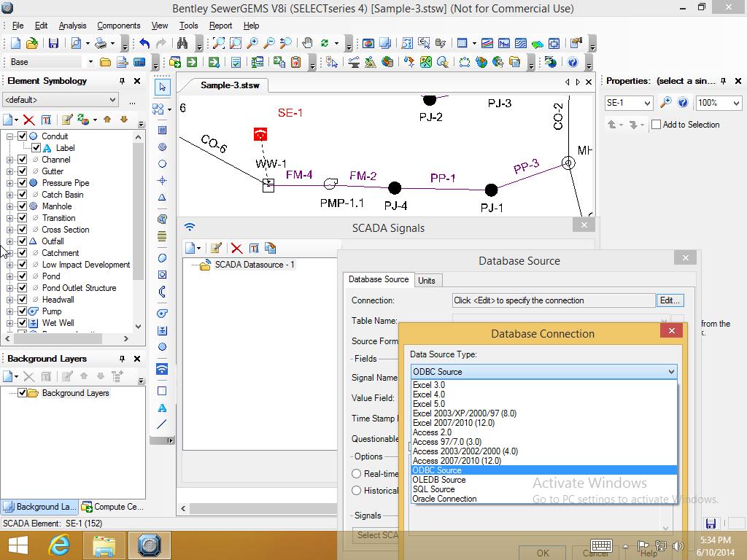
Task: Expand the Manhole tree node
Action: 10,206
